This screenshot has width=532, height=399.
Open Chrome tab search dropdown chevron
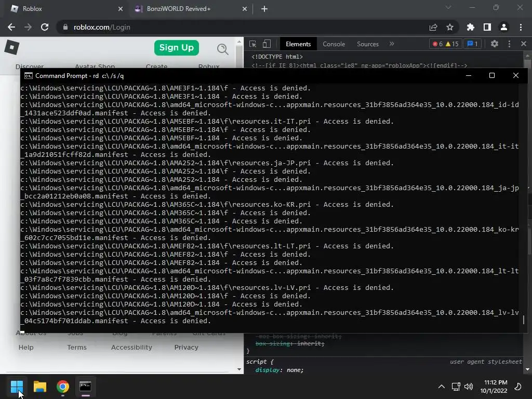coord(448,7)
